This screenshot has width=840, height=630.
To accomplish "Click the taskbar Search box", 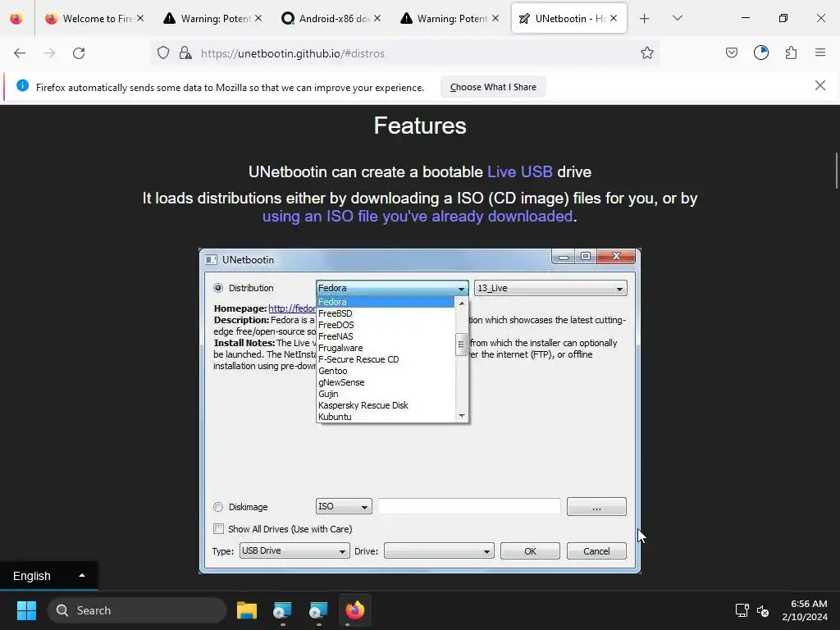I will coord(137,610).
